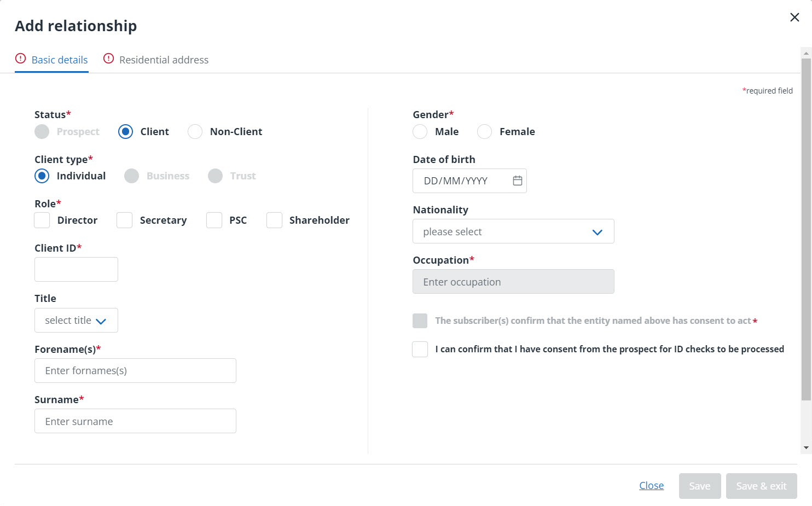Select the Female gender option

pos(484,132)
